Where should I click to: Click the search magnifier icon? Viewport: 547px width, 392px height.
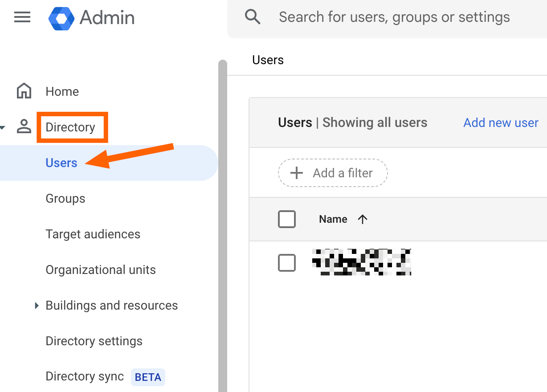coord(253,17)
